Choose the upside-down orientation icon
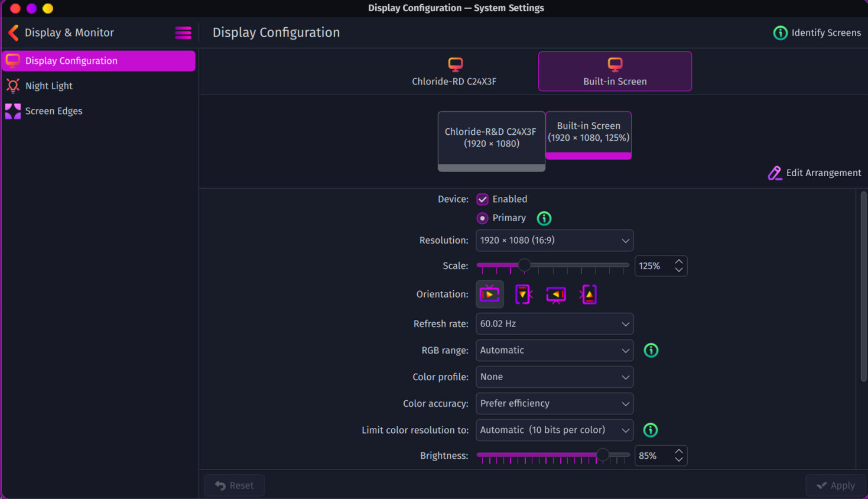 556,294
